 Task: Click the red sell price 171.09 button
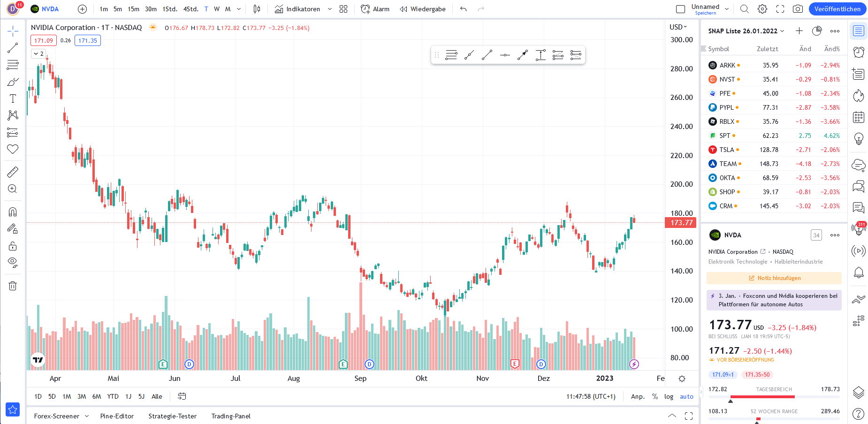[44, 41]
